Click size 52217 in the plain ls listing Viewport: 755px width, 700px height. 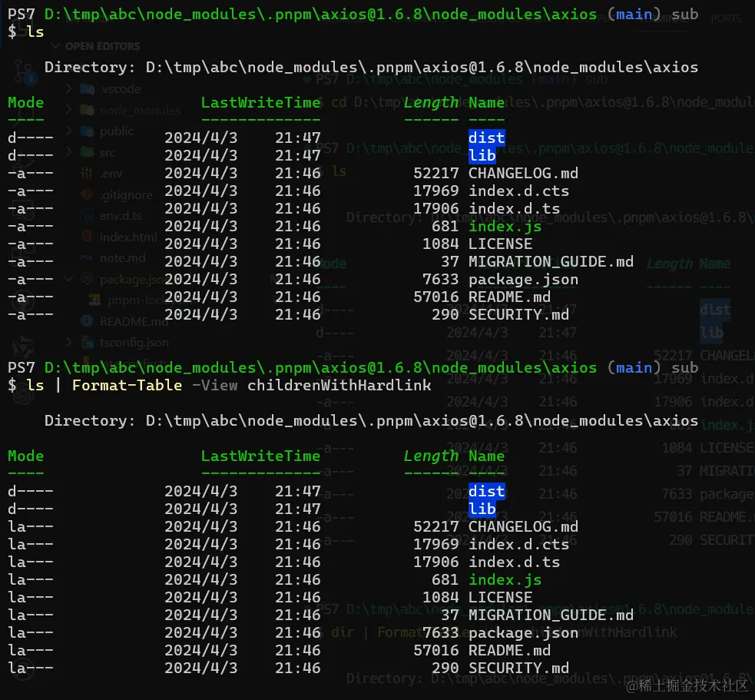[x=435, y=173]
